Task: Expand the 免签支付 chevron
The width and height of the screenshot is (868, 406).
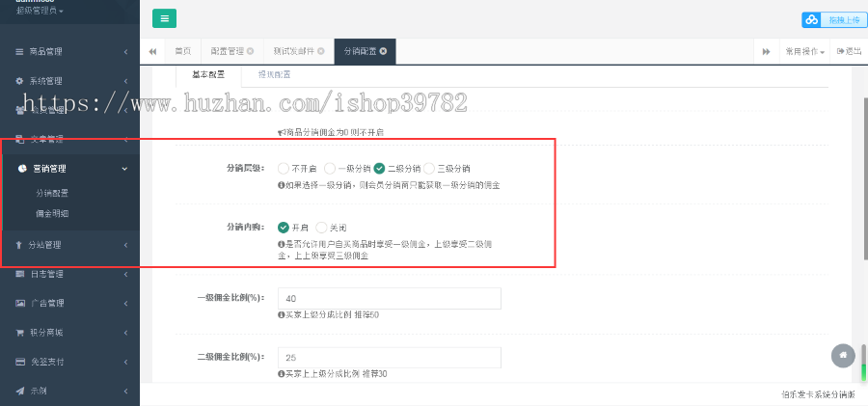Action: tap(125, 362)
